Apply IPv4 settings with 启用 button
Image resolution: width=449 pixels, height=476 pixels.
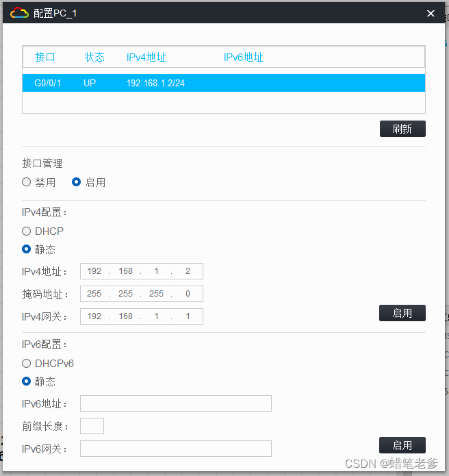(x=402, y=313)
